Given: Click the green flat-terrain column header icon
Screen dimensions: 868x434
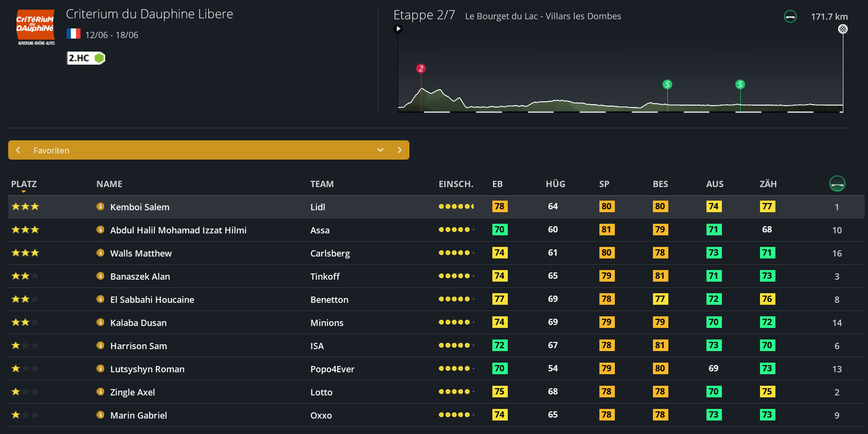Looking at the screenshot, I should click(837, 184).
